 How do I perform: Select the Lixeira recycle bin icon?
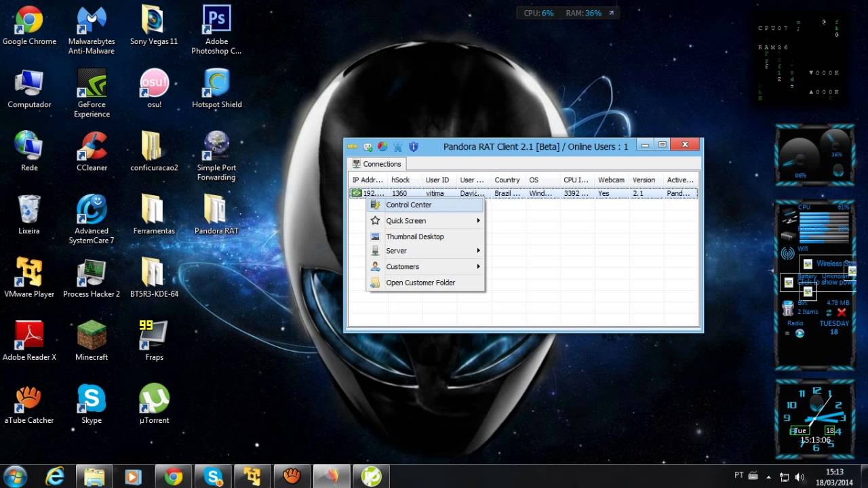29,215
